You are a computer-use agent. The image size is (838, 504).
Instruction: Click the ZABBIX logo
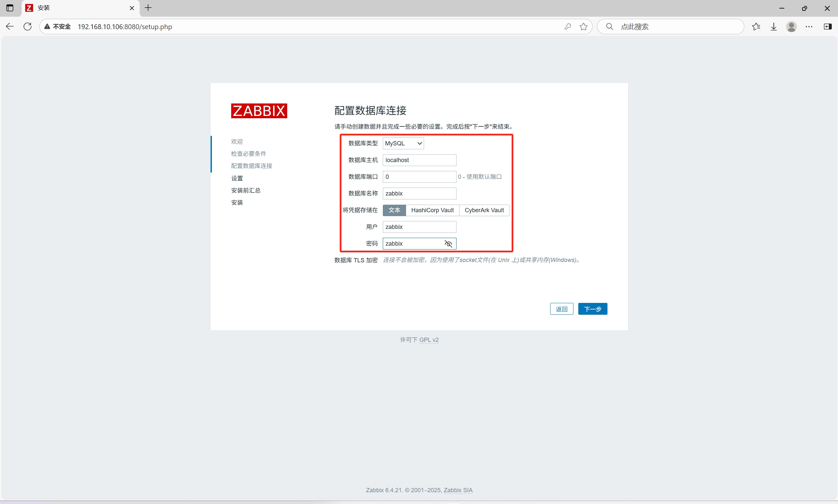(x=259, y=111)
